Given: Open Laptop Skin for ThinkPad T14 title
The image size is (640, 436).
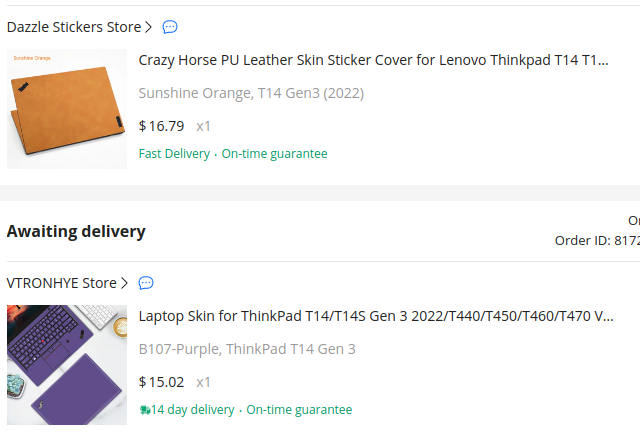Looking at the screenshot, I should pos(376,316).
